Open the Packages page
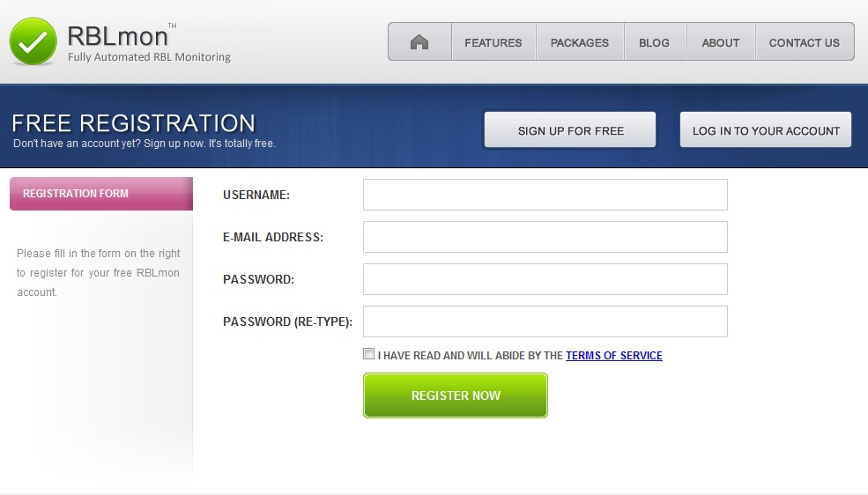The image size is (868, 495). coord(580,42)
